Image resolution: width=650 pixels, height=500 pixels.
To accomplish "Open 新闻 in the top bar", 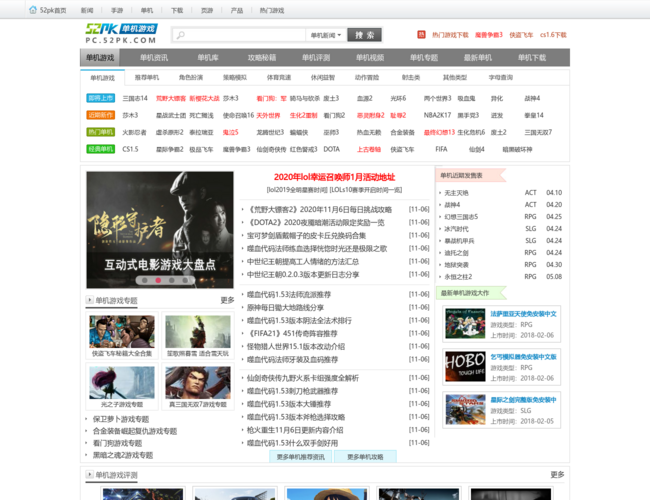I will 87,10.
